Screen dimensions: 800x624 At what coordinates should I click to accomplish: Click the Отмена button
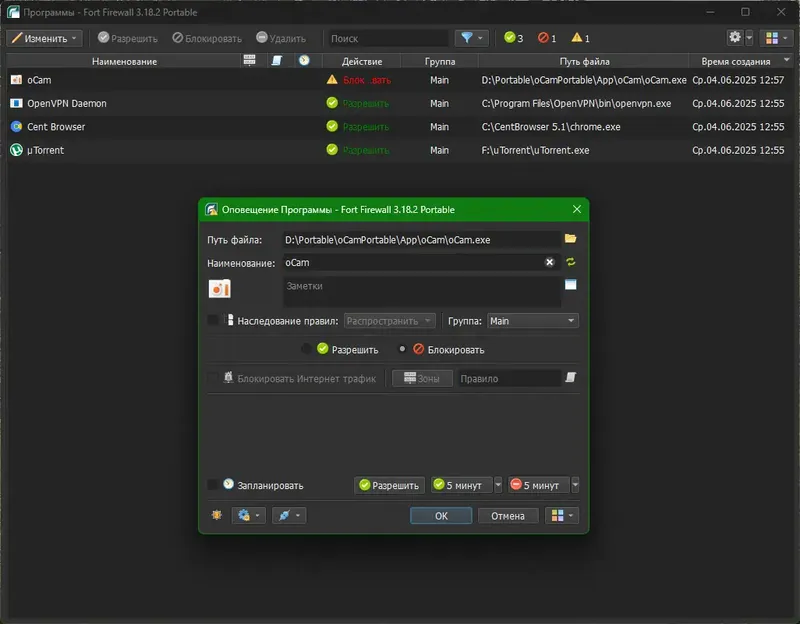point(508,516)
